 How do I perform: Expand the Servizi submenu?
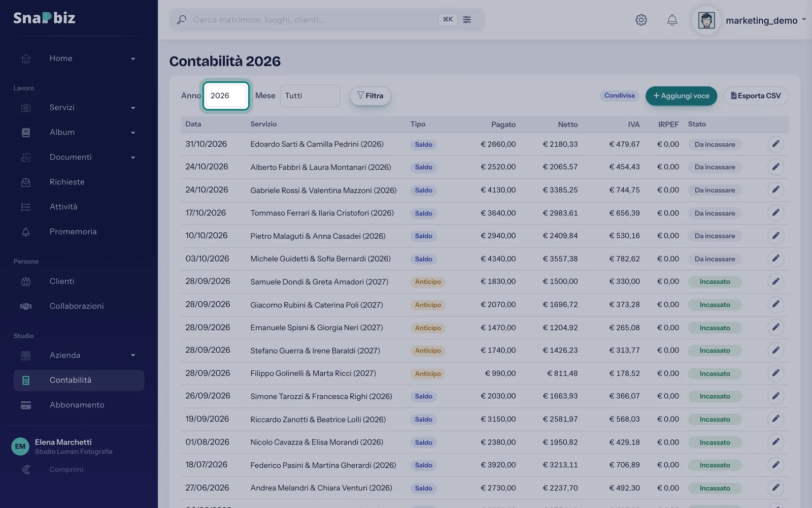(133, 108)
